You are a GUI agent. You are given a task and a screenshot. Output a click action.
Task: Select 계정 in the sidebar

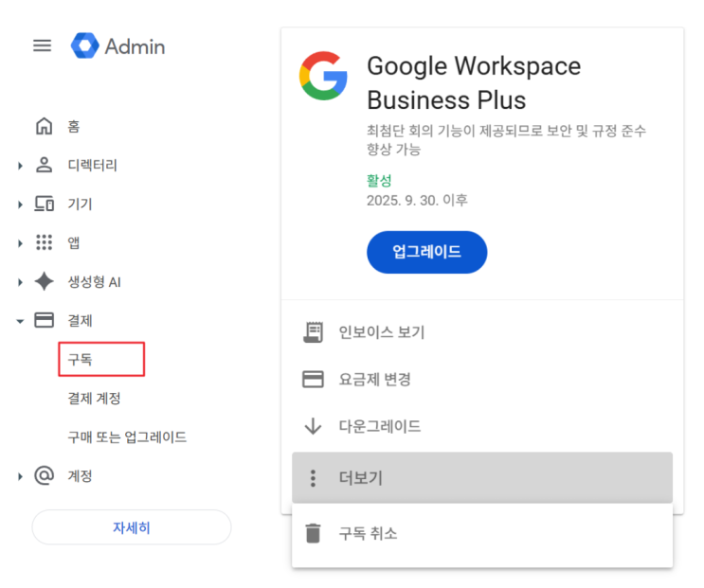coord(80,475)
